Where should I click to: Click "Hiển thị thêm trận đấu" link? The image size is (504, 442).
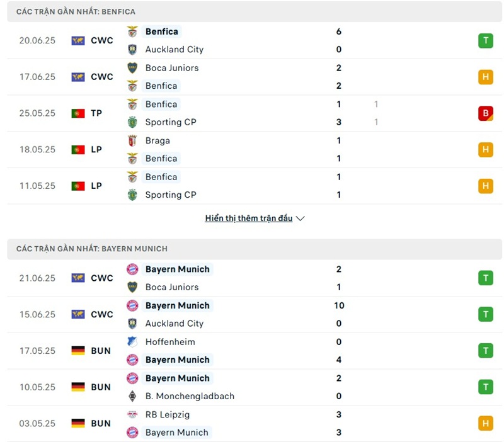pos(249,218)
